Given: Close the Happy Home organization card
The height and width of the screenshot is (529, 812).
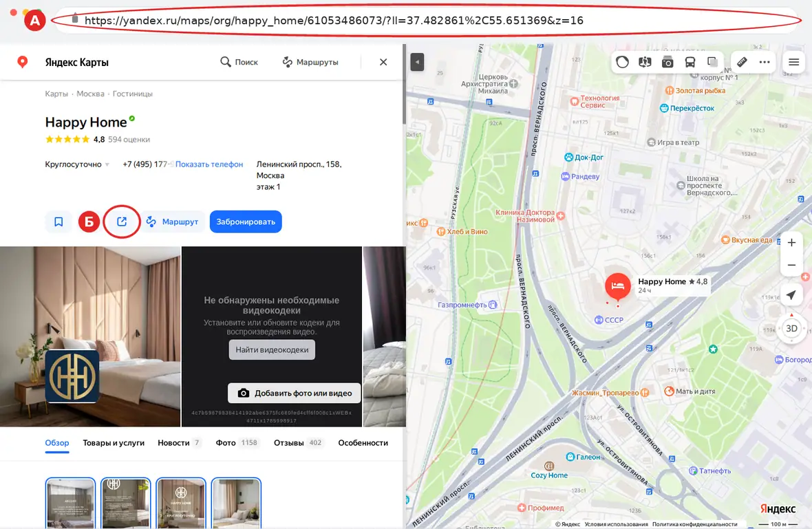Looking at the screenshot, I should pos(383,62).
